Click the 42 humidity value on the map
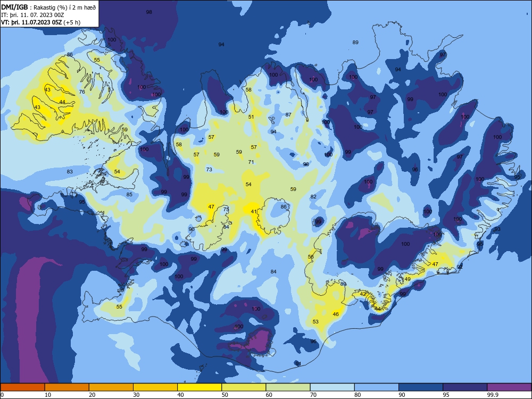The image size is (532, 399). pos(363,294)
